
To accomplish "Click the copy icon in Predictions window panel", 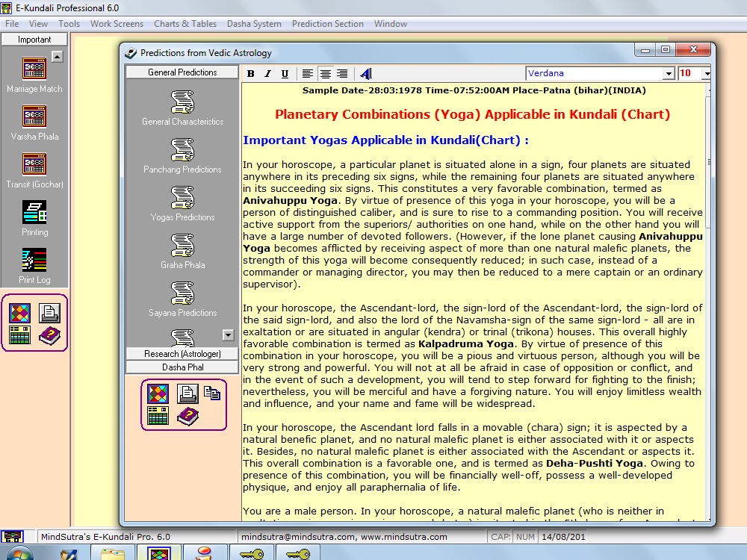I will click(x=212, y=393).
